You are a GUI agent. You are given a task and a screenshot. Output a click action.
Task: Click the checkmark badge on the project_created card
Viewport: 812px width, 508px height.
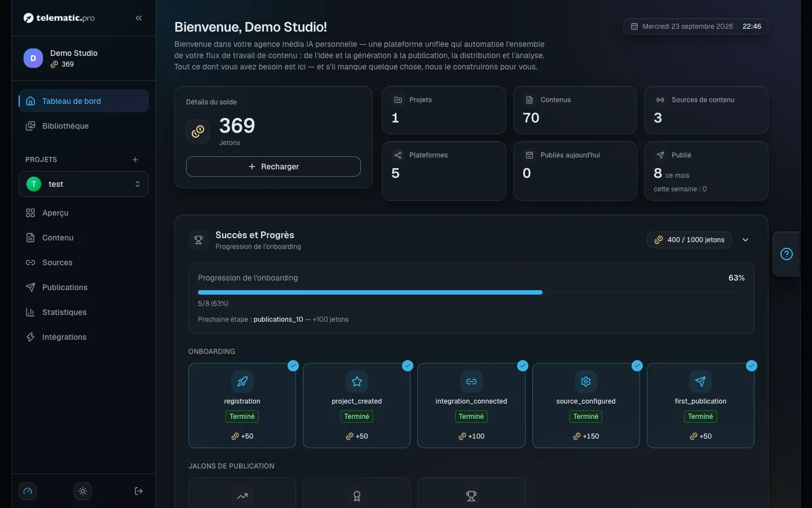408,366
